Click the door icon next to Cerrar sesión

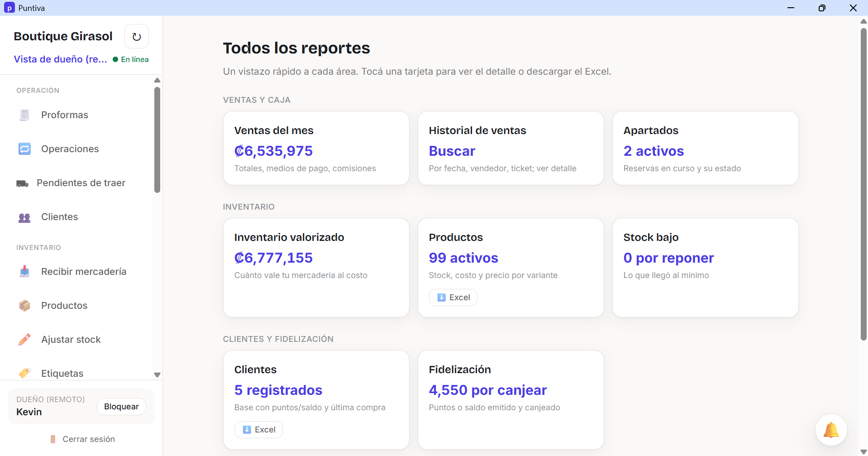pyautogui.click(x=53, y=439)
